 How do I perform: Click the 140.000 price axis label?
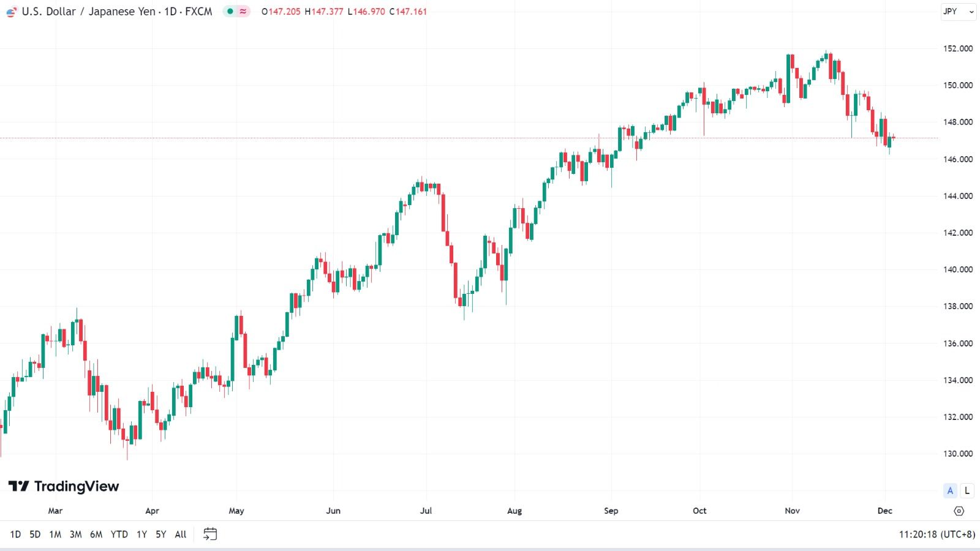958,269
